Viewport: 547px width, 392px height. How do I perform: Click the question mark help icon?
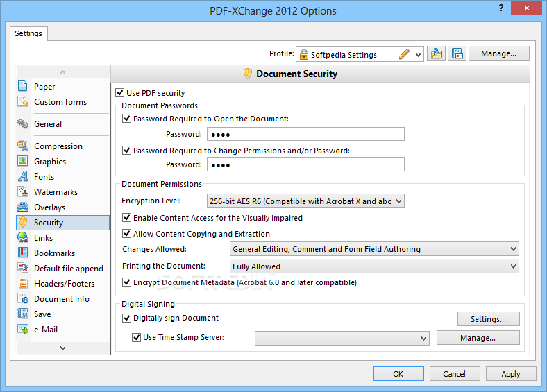pos(501,8)
